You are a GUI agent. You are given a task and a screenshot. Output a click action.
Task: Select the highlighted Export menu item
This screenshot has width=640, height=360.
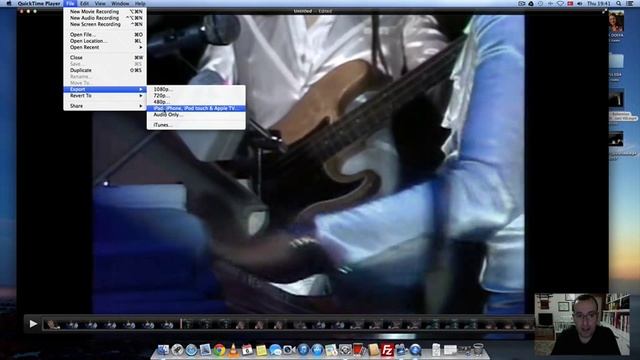105,89
